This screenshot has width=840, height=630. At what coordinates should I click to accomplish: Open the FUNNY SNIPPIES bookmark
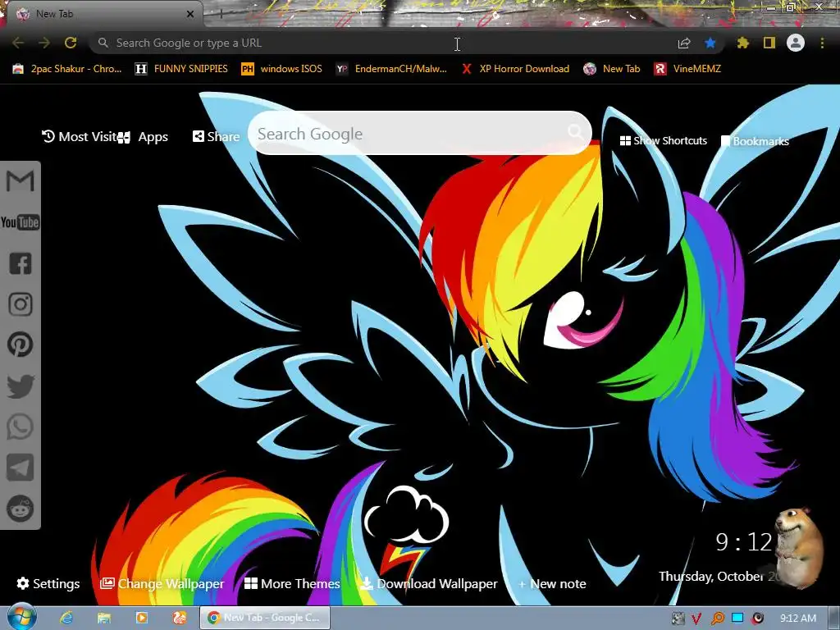pyautogui.click(x=181, y=69)
